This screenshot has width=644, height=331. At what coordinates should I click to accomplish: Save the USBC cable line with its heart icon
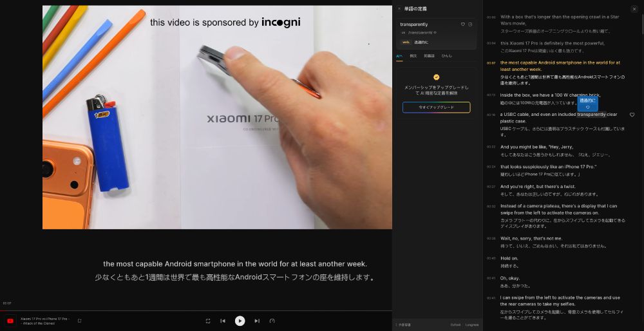[x=632, y=115]
